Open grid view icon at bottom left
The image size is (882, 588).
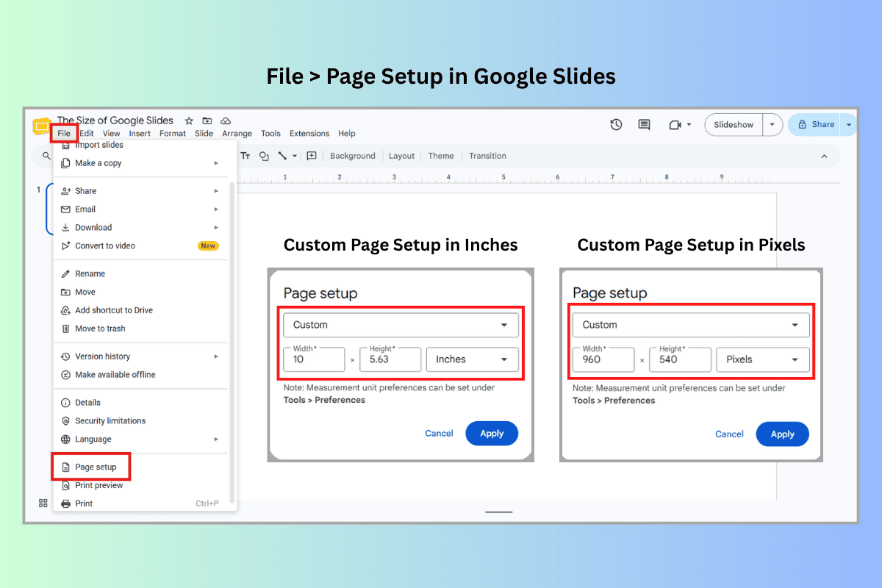(43, 503)
